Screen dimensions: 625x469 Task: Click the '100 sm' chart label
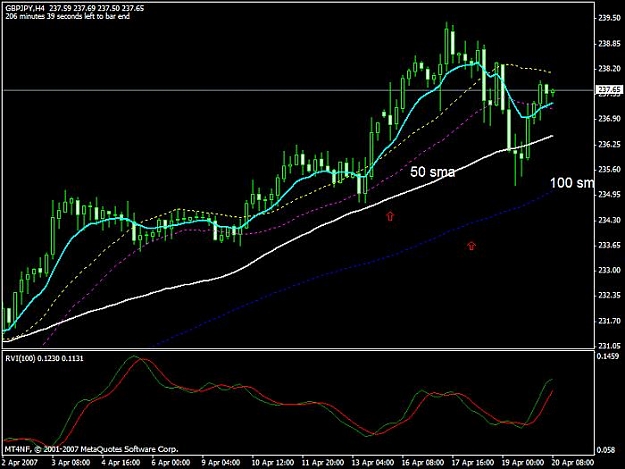(x=572, y=183)
